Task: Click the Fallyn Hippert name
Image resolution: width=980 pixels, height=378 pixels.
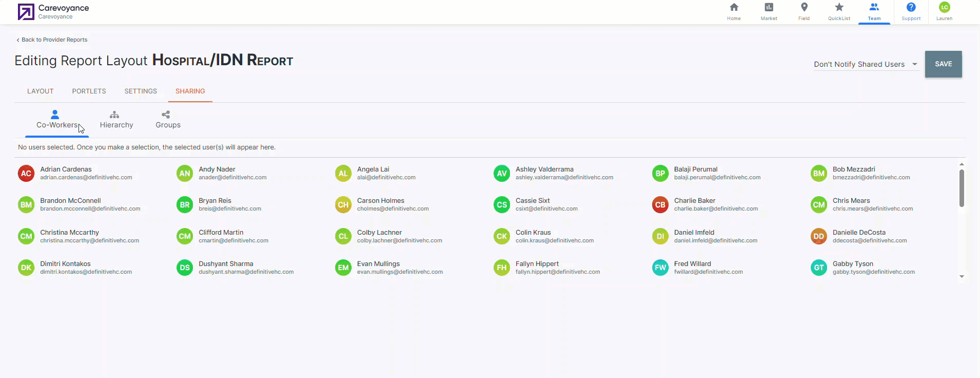Action: pos(537,264)
